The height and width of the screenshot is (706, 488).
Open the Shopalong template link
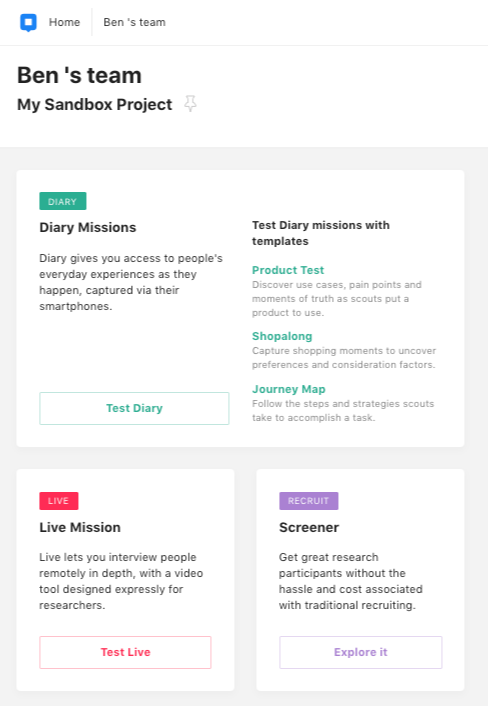point(282,336)
